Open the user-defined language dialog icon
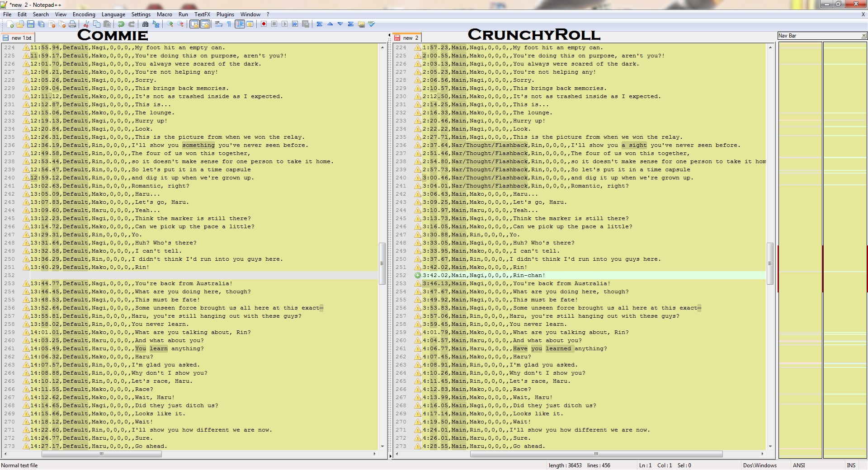The image size is (868, 470). point(250,24)
